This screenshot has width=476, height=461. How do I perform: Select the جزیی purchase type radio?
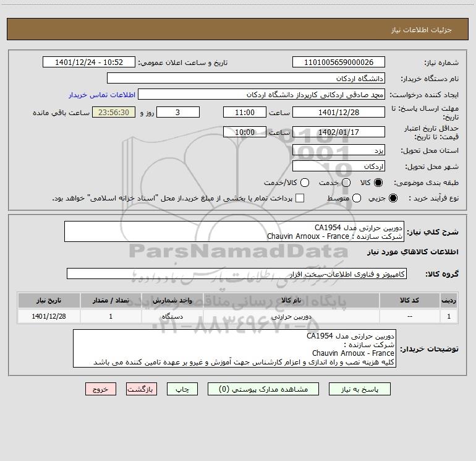[x=393, y=198]
